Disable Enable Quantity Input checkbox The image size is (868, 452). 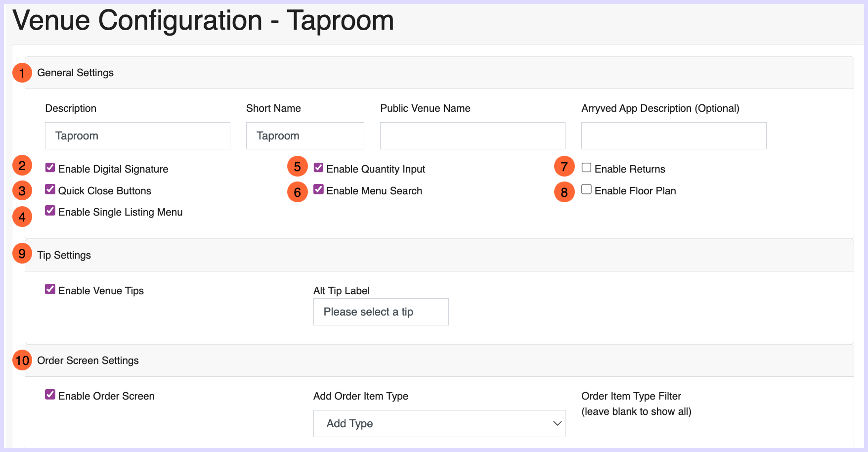coord(318,168)
